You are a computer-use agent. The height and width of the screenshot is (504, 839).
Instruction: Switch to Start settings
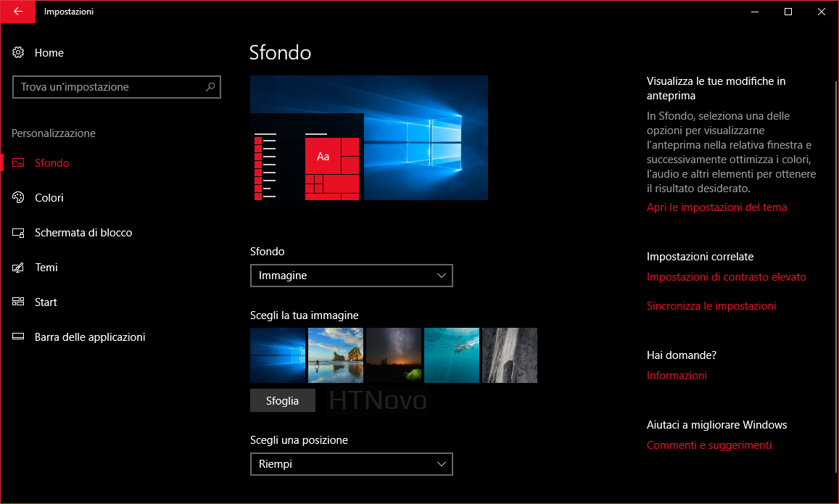coord(46,302)
